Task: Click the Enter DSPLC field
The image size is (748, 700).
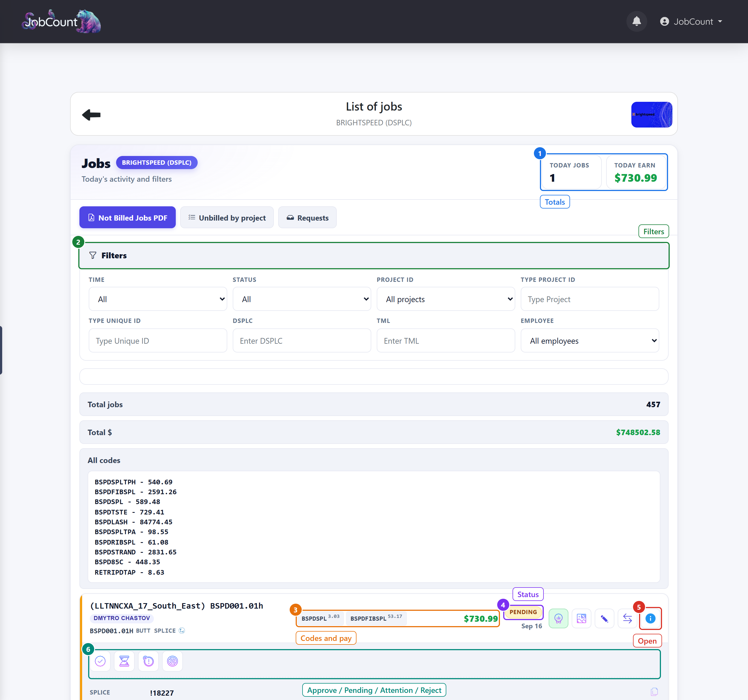Action: 302,340
